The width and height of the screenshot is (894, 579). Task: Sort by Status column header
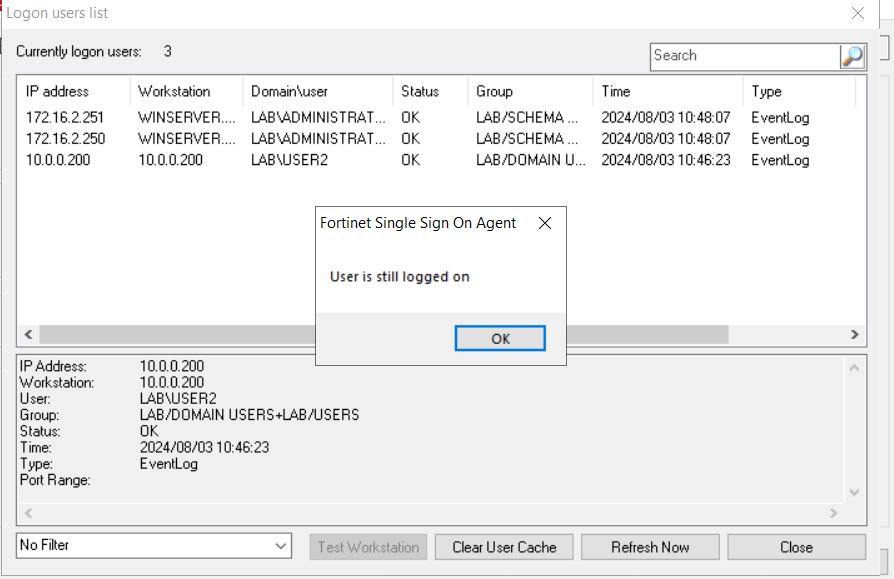pos(430,91)
